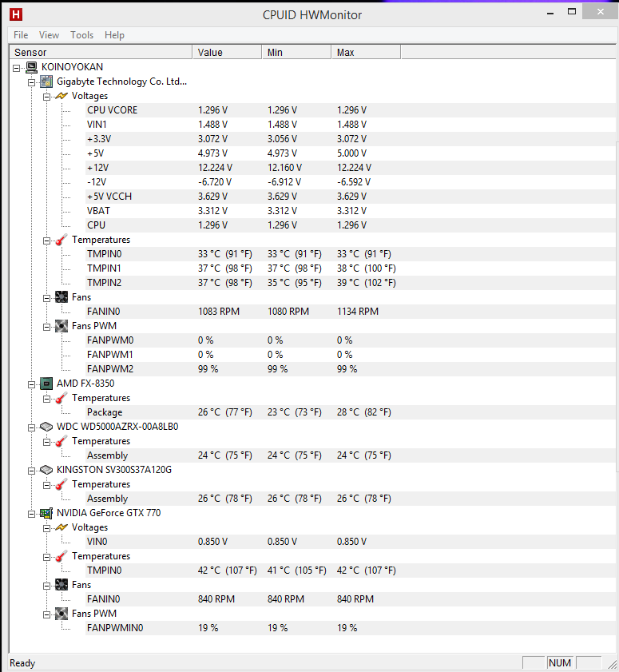This screenshot has height=672, width=619.
Task: Click the GTX 770 Fans icon
Action: (x=62, y=585)
